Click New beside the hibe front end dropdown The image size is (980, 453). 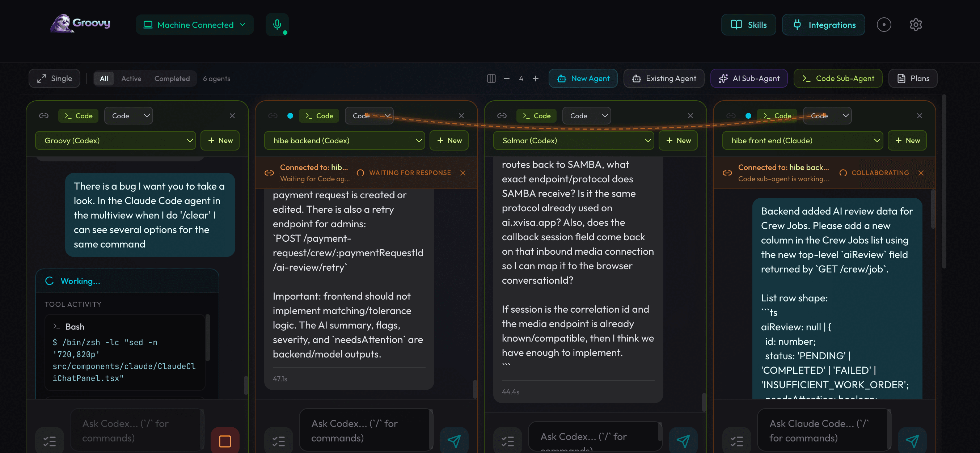[x=907, y=140]
